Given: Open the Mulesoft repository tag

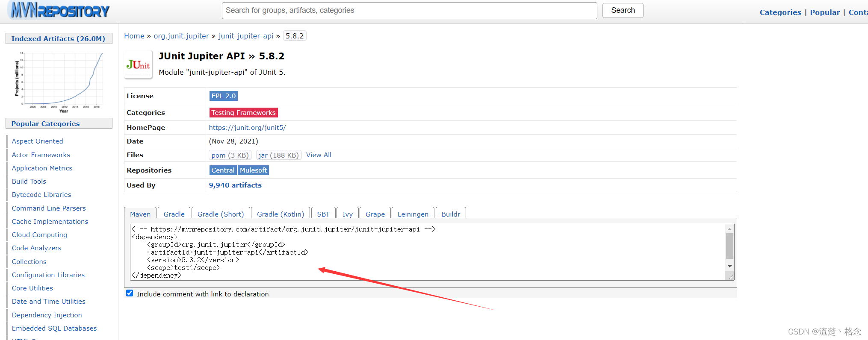Looking at the screenshot, I should click(254, 170).
